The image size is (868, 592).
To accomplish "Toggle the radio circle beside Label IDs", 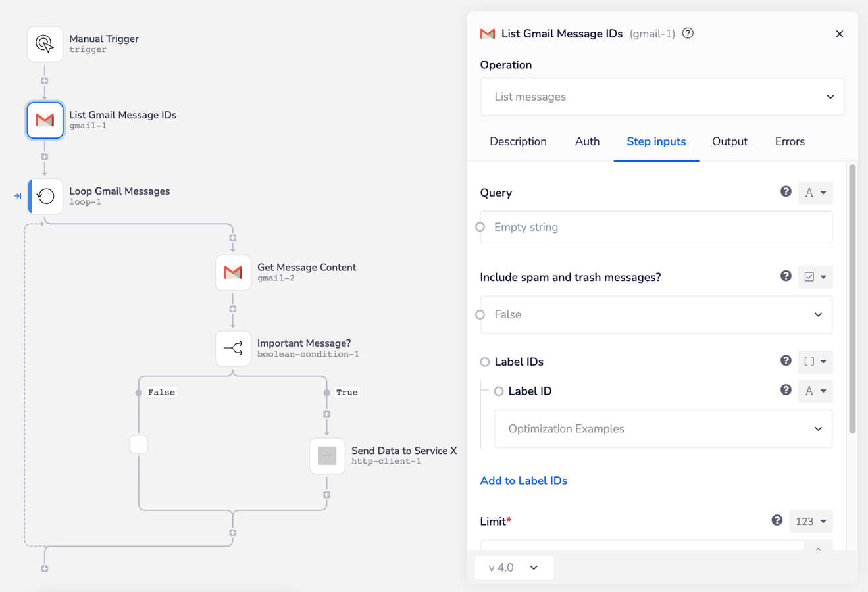I will [485, 362].
